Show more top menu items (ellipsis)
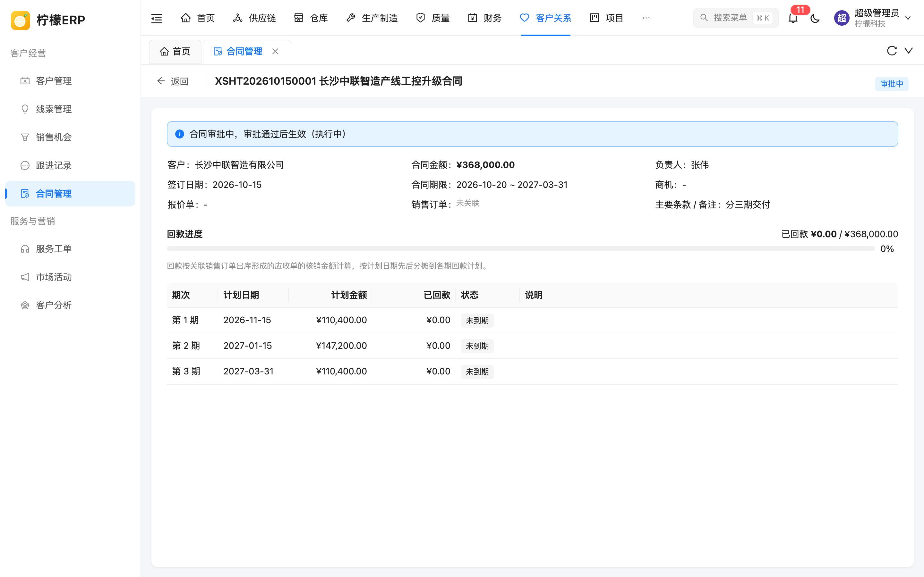The width and height of the screenshot is (924, 577). pos(646,18)
